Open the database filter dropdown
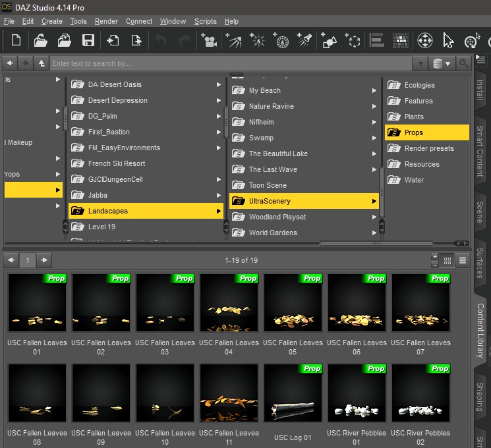 (442, 63)
